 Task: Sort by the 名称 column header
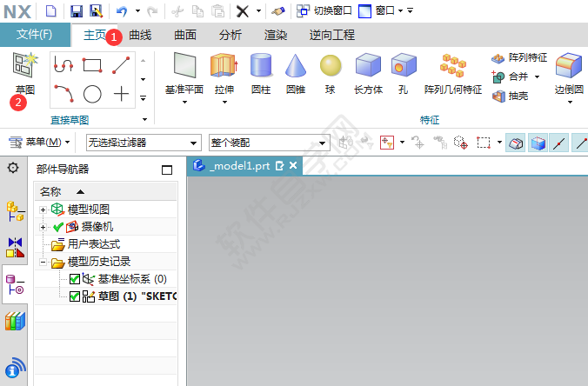pyautogui.click(x=106, y=191)
